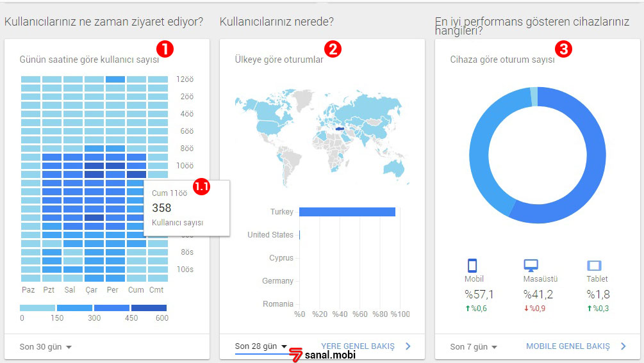The width and height of the screenshot is (644, 363).
Task: Click red annotation marker number 3
Action: [x=563, y=49]
